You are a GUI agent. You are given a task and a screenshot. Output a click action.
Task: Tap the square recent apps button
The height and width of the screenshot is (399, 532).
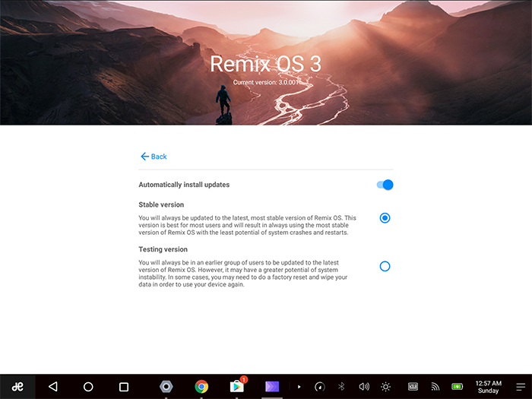[x=124, y=387]
